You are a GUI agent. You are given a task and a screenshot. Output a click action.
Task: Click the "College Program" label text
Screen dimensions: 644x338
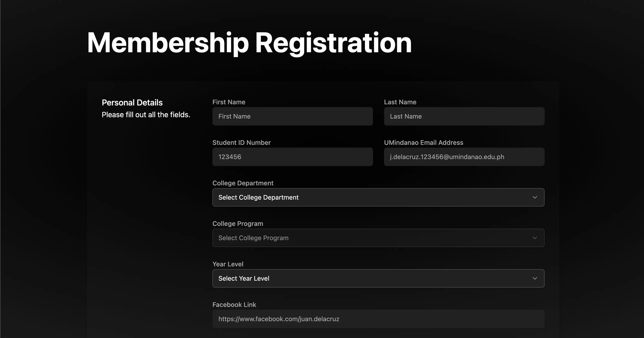(x=238, y=224)
